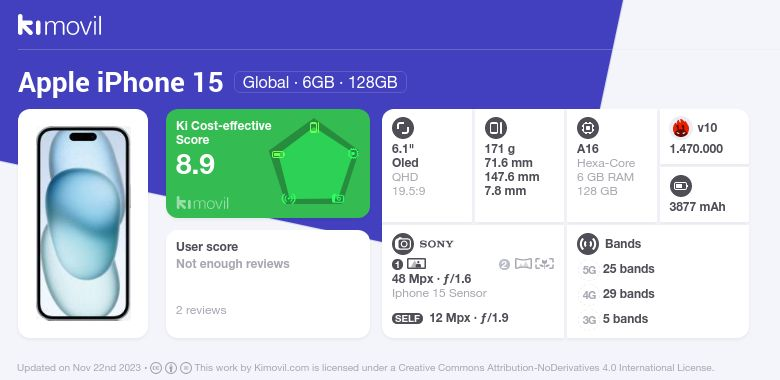Click the pentagon score chart
This screenshot has width=780, height=380.
coord(314,163)
